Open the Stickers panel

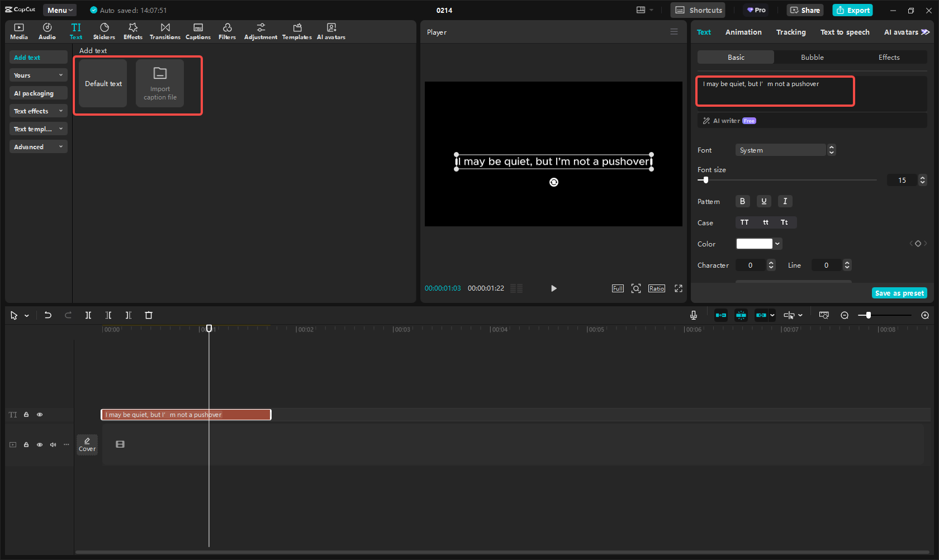pos(104,31)
